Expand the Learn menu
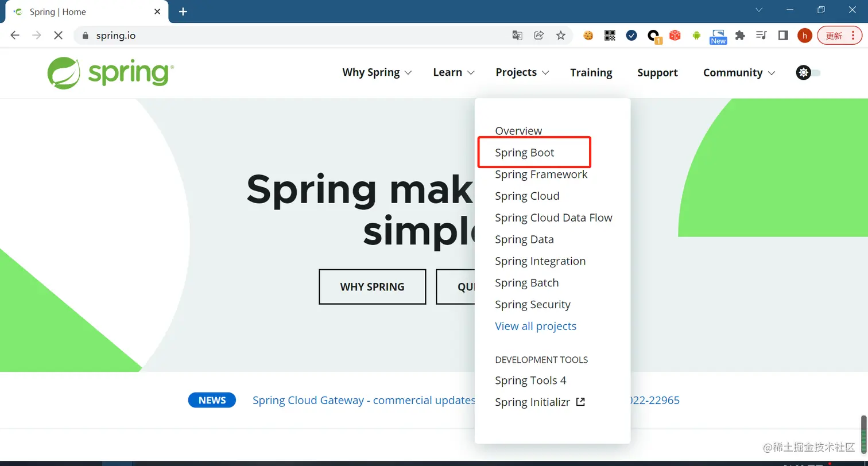This screenshot has width=868, height=466. pos(454,73)
